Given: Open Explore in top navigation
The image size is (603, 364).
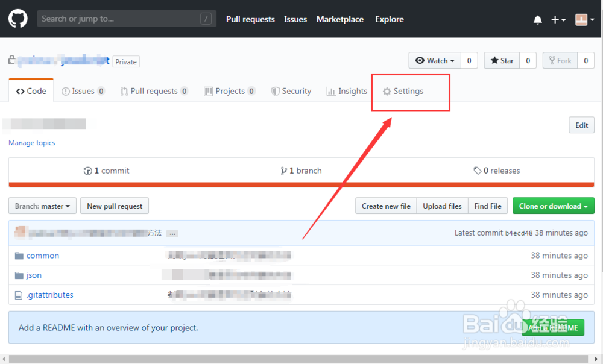Looking at the screenshot, I should 390,19.
